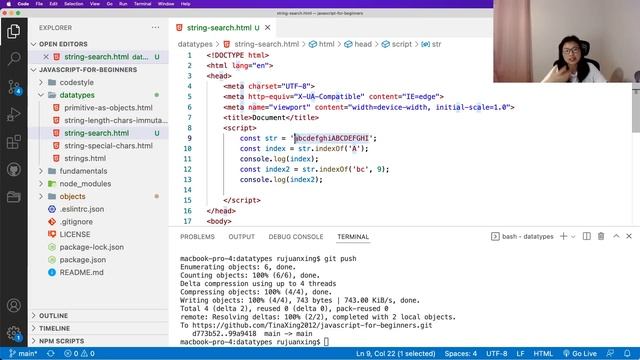Click the Ln 9, Col 22 cursor position
This screenshot has height=360, width=640.
click(x=396, y=353)
